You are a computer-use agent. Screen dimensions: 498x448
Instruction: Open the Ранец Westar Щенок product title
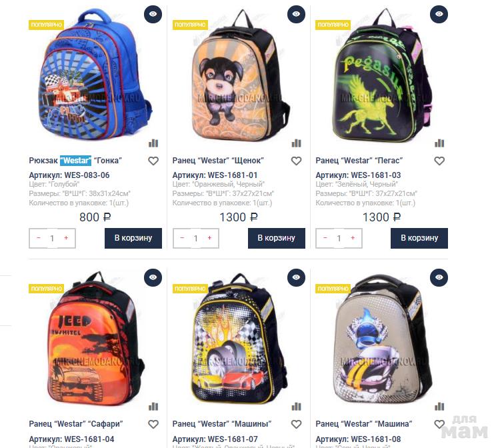218,161
